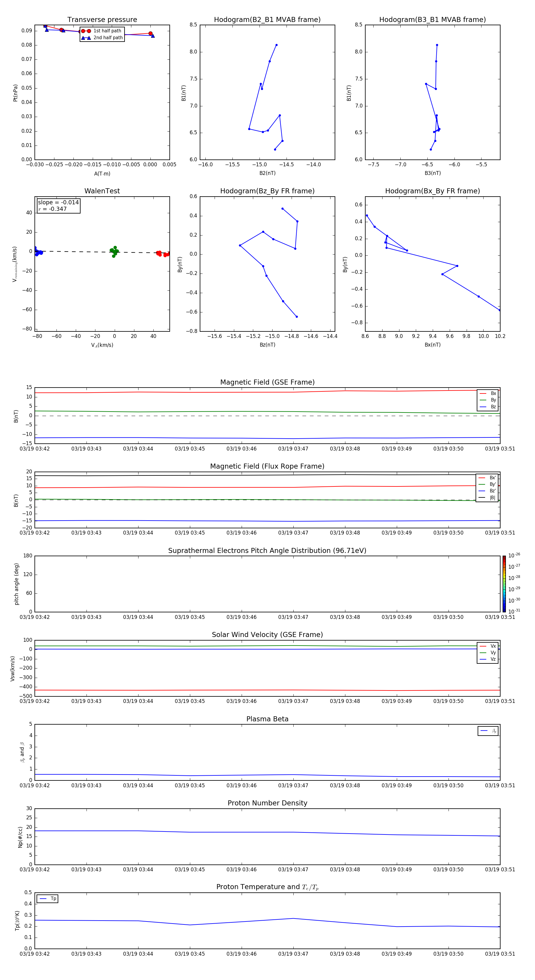The image size is (535, 980).
Task: Select the '1st half path' legend entry
Action: point(102,31)
